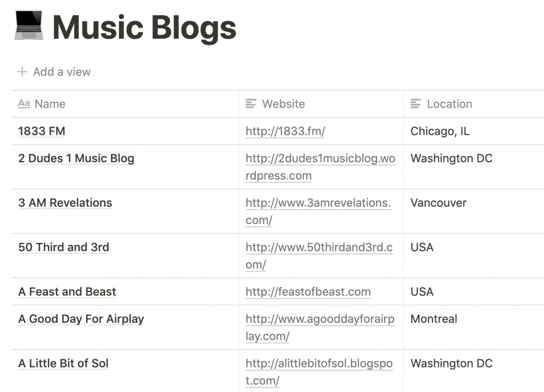544x392 pixels.
Task: Click the text property icon beside Location
Action: coord(416,103)
